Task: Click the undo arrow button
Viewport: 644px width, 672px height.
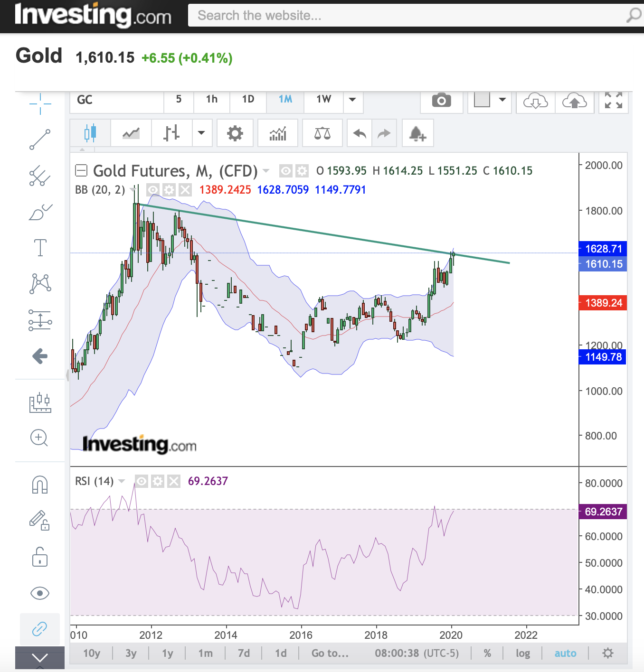Action: click(x=360, y=133)
